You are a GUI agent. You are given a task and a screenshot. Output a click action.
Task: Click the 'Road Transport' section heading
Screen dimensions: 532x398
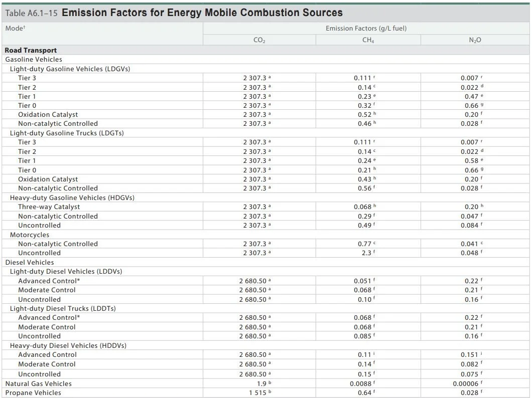[31, 50]
